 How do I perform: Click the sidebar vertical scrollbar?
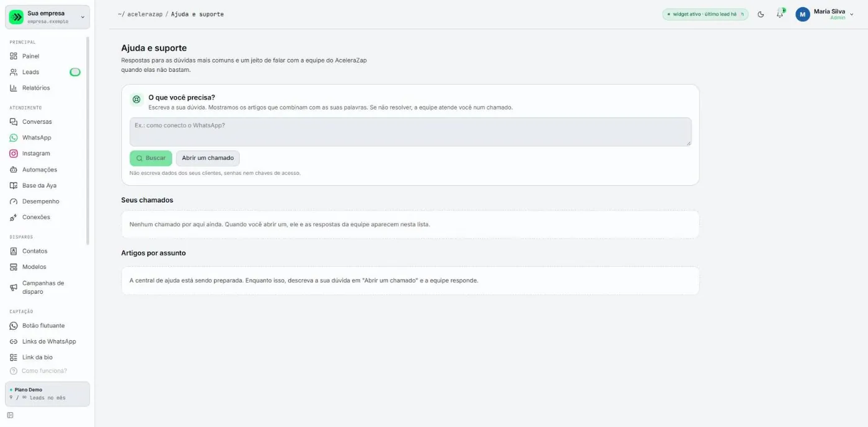pyautogui.click(x=88, y=141)
